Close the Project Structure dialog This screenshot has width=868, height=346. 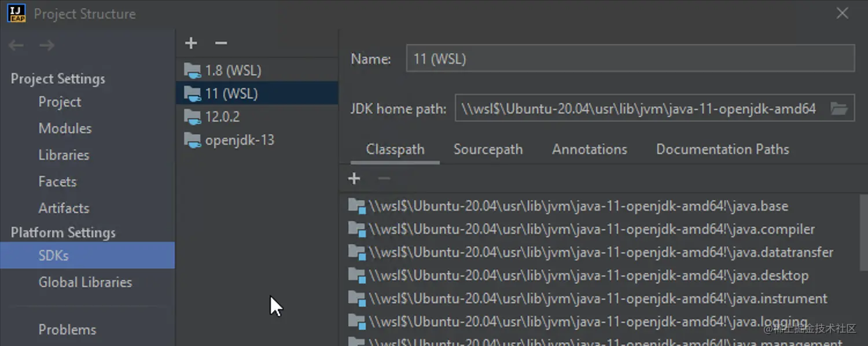[x=843, y=13]
